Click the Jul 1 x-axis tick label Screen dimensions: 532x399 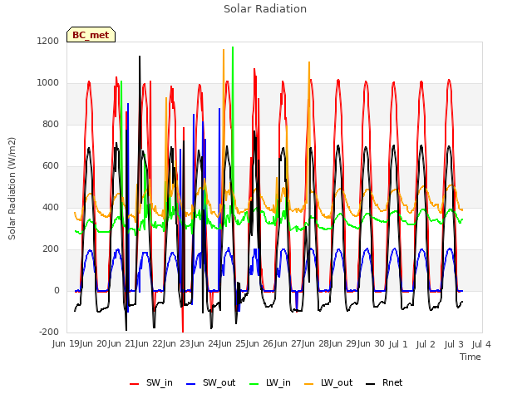point(398,344)
